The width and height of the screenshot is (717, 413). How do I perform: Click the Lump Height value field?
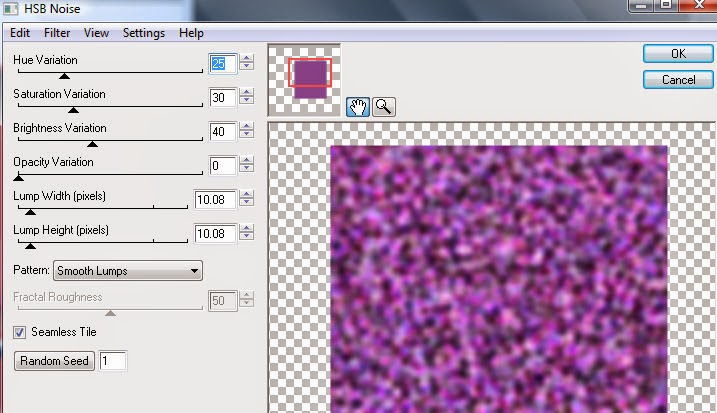(215, 234)
